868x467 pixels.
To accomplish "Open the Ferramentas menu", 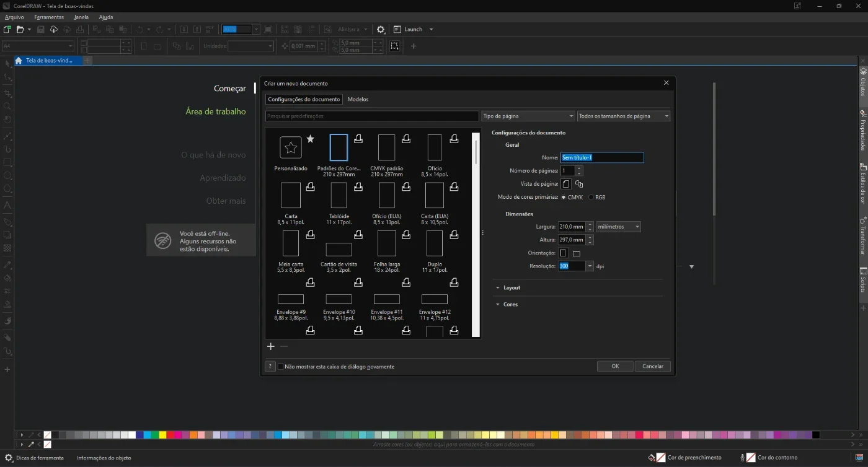I will 49,17.
